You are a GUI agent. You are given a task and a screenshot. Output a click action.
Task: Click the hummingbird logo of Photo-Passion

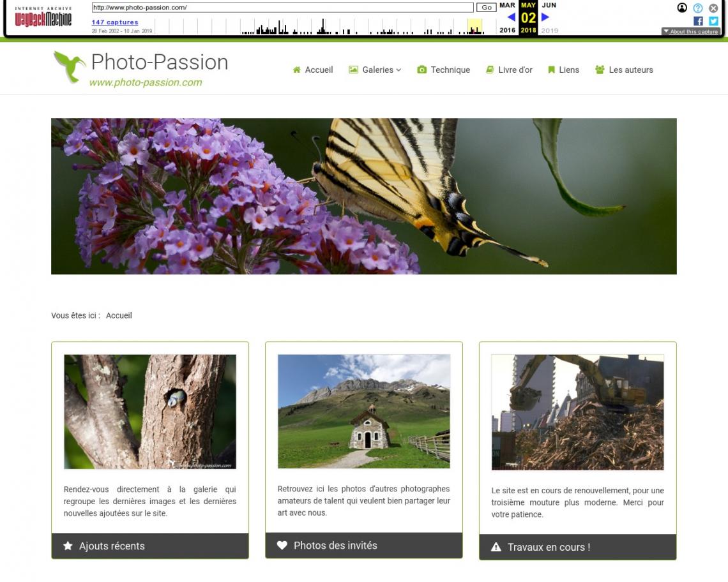(x=70, y=67)
